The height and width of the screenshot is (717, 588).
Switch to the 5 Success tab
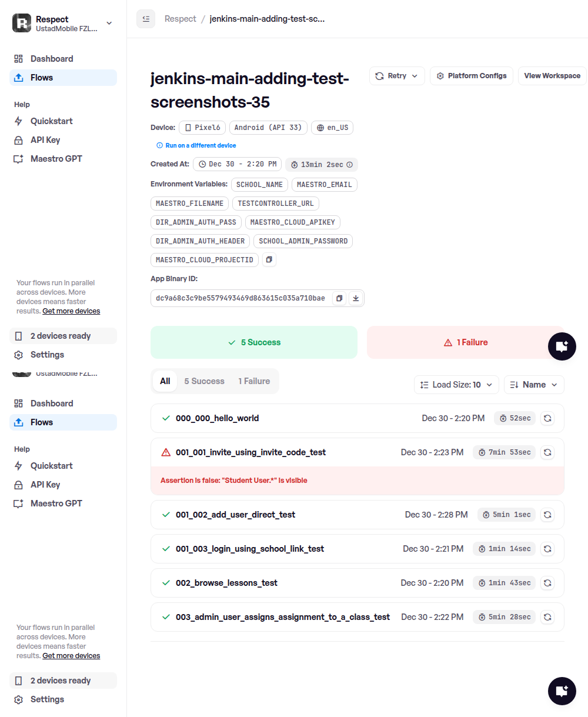click(x=204, y=381)
